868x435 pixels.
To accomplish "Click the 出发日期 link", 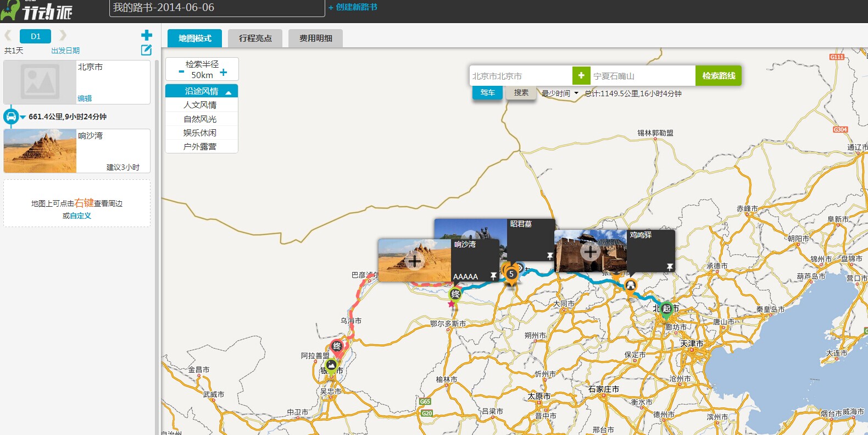I will point(65,50).
